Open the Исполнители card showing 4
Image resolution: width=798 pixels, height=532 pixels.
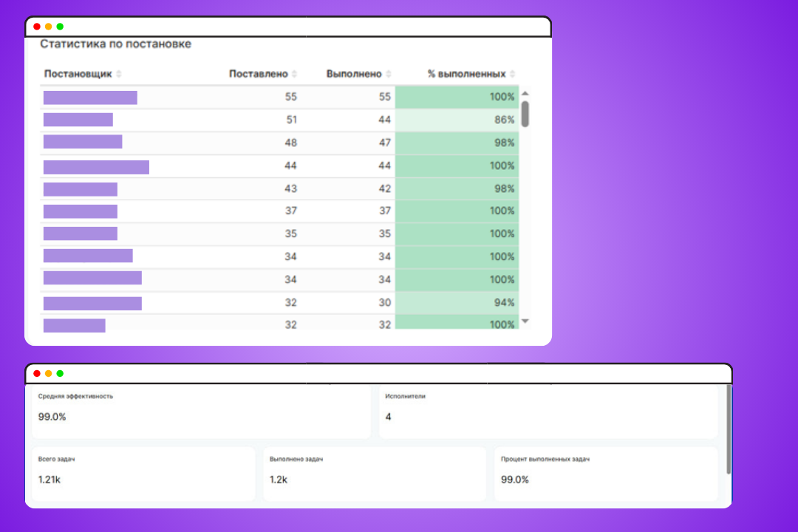pos(548,412)
